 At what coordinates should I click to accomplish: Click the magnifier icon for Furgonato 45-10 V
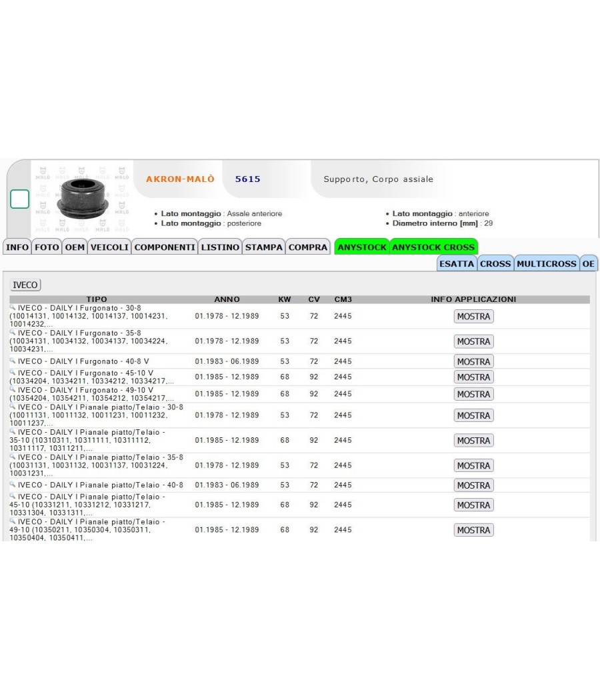click(13, 372)
